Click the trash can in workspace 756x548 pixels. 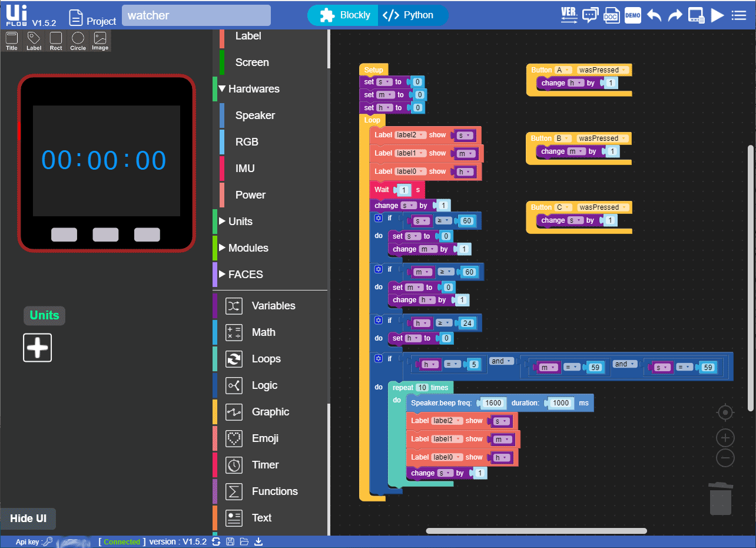coord(721,499)
